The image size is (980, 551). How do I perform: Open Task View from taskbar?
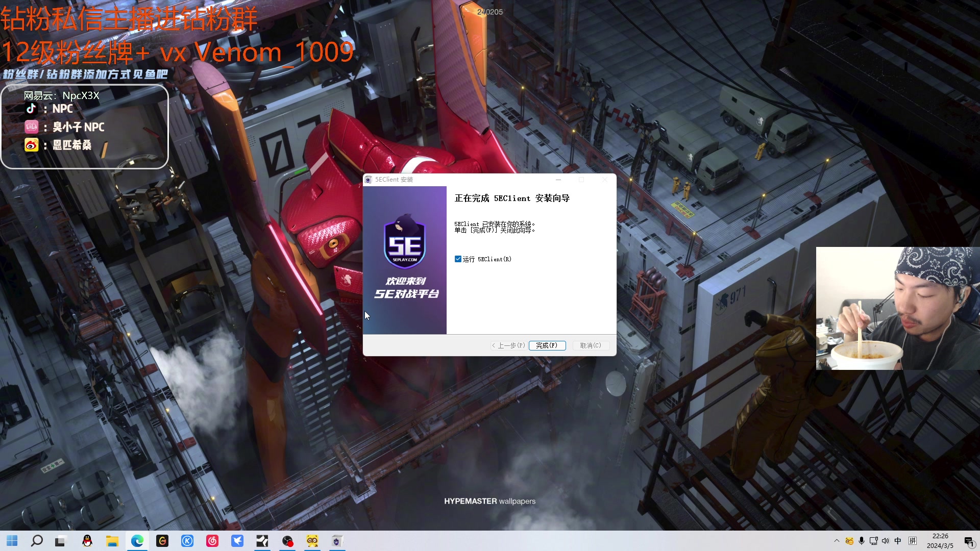60,541
